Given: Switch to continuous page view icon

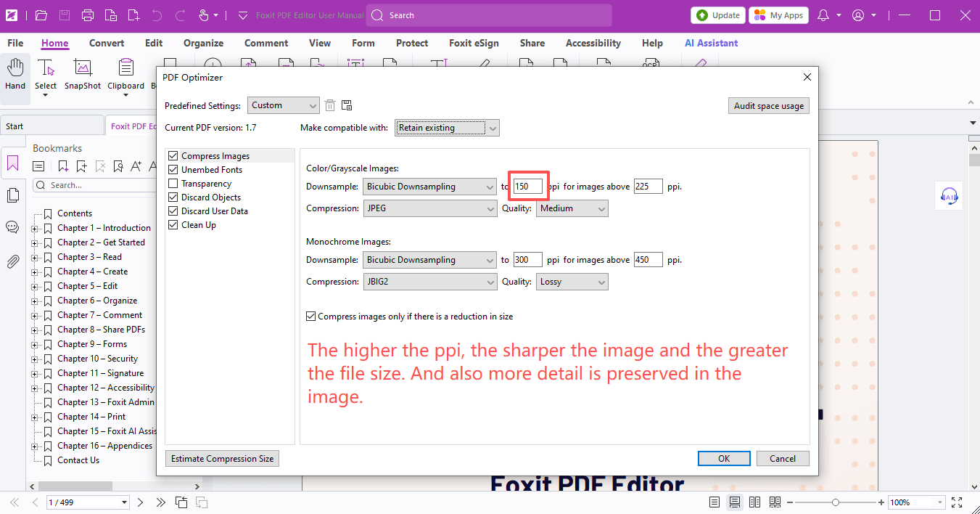Looking at the screenshot, I should [x=735, y=502].
